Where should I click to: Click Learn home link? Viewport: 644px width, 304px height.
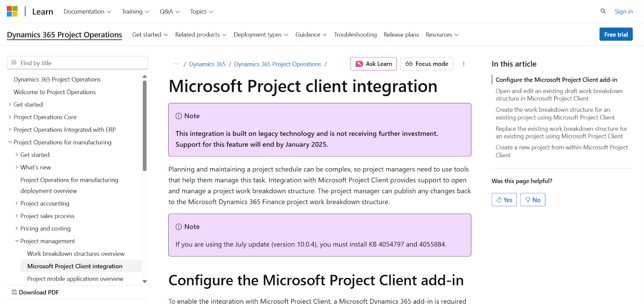pos(43,12)
